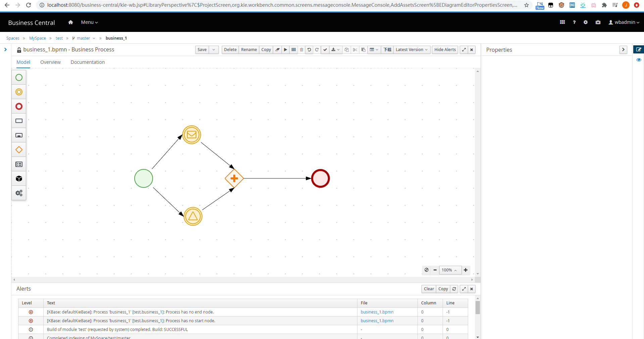Viewport: 644px width, 339px height.
Task: Open the Spaces breadcrumb link
Action: pyautogui.click(x=13, y=38)
